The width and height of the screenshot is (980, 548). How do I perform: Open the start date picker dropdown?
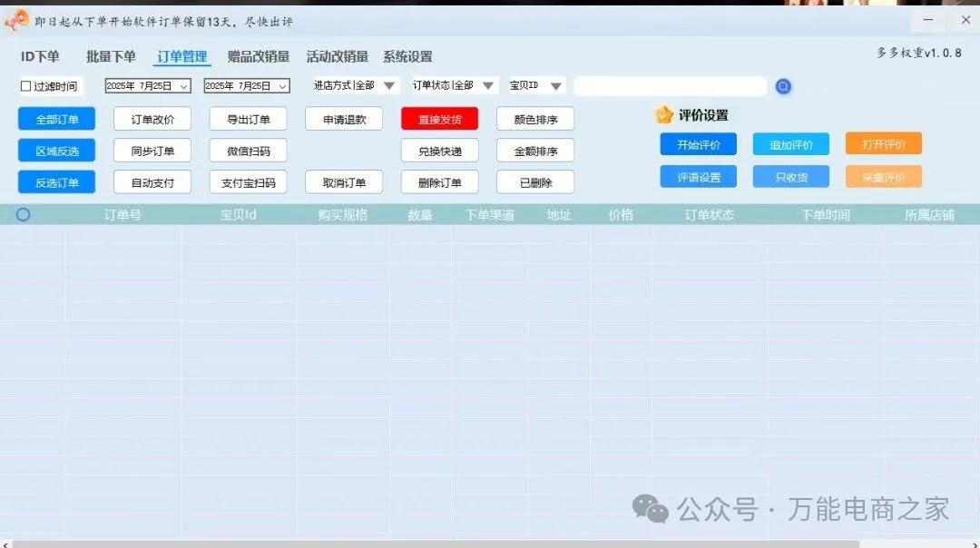point(184,86)
